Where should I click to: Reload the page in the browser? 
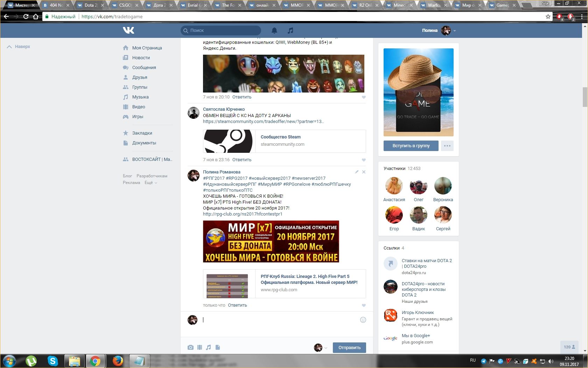click(26, 16)
